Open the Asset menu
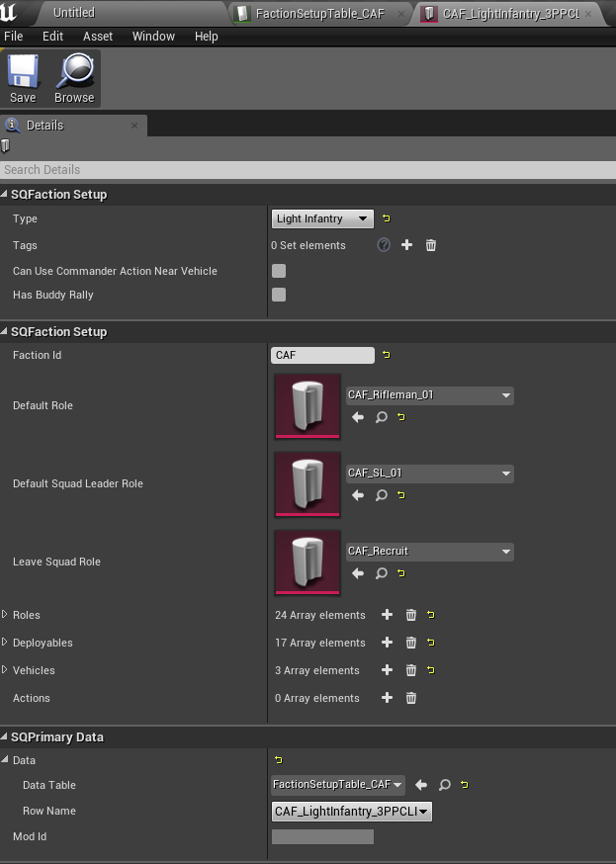 coord(98,36)
